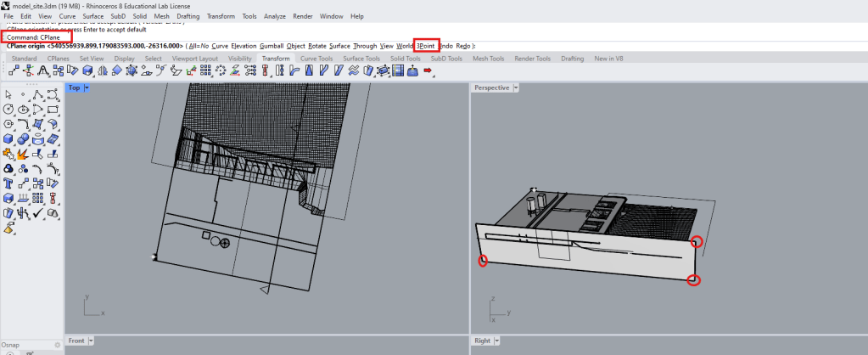868x355 pixels.
Task: Choose the 3Point command option
Action: tap(426, 46)
